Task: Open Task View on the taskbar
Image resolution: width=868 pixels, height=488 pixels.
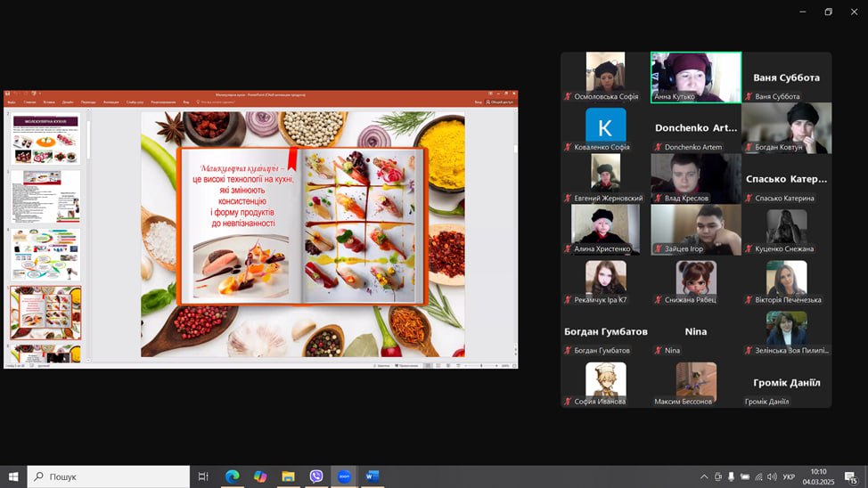Action: [203, 476]
